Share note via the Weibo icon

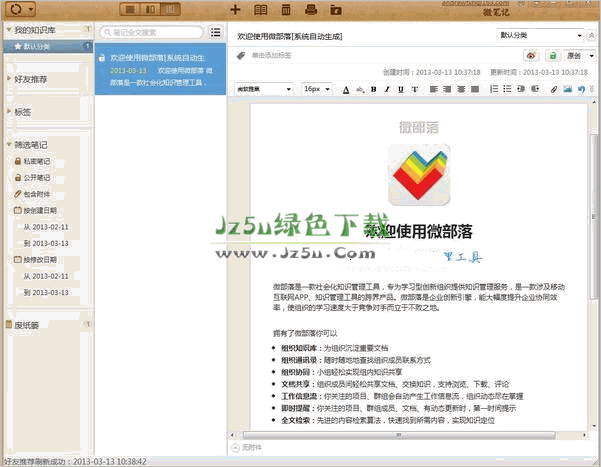pyautogui.click(x=531, y=56)
